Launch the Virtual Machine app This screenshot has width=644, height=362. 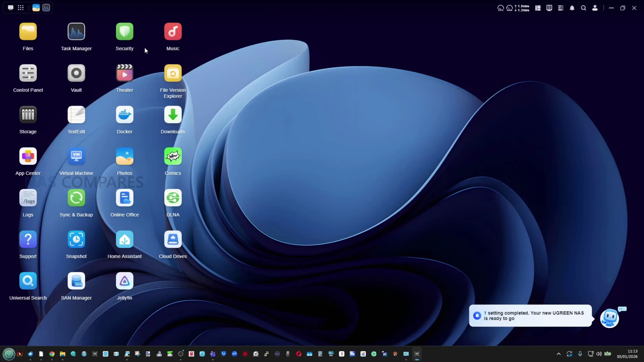tap(76, 156)
